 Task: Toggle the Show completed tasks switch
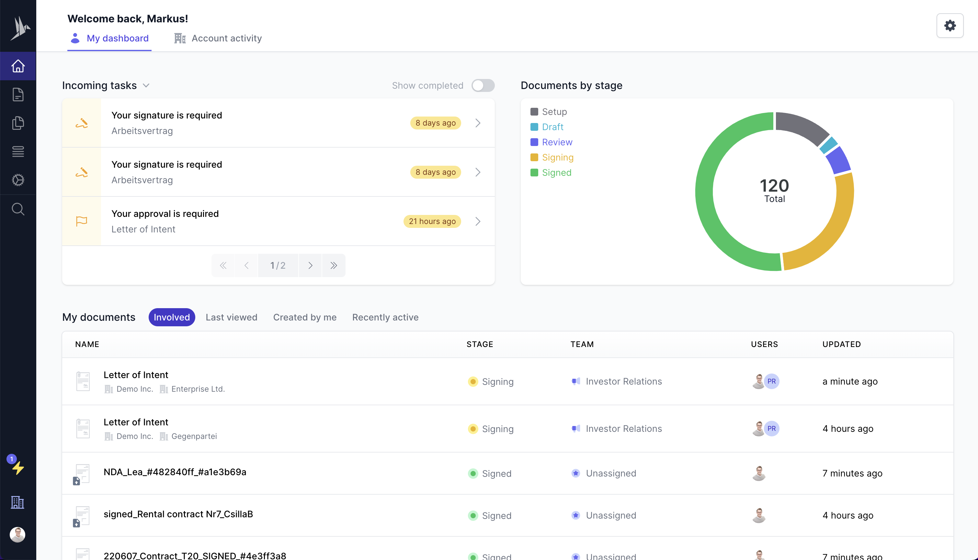coord(483,85)
